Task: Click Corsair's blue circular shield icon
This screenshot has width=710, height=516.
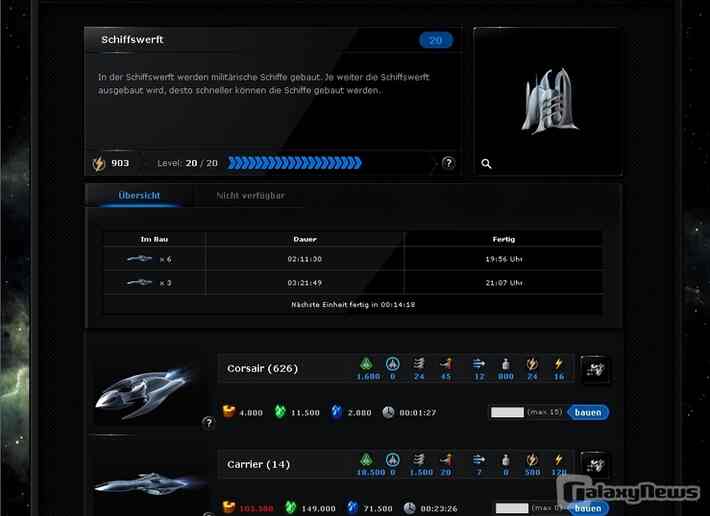Action: point(393,363)
